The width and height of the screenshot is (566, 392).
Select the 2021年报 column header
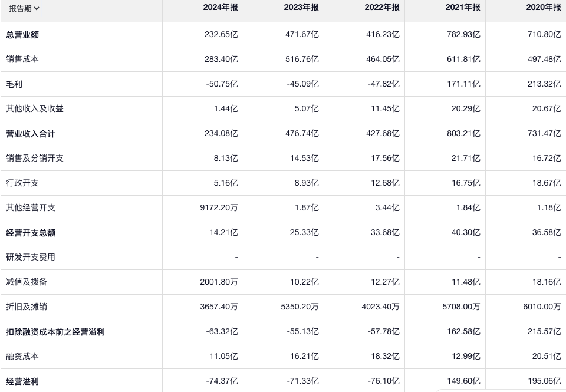tap(462, 8)
